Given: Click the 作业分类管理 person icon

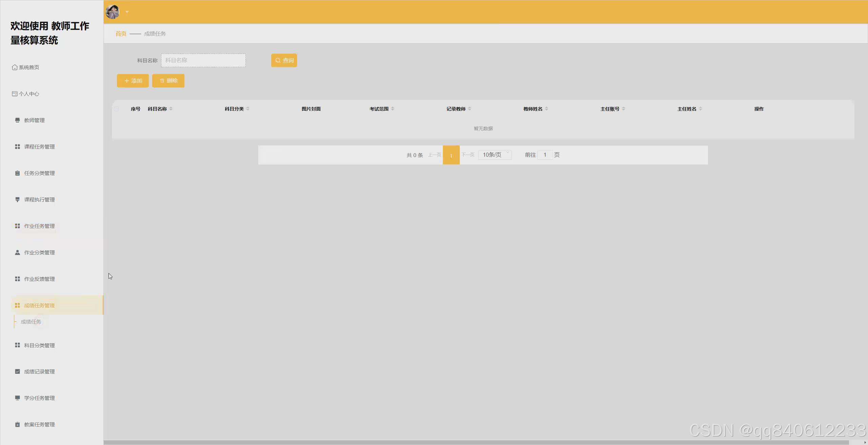Looking at the screenshot, I should (17, 252).
